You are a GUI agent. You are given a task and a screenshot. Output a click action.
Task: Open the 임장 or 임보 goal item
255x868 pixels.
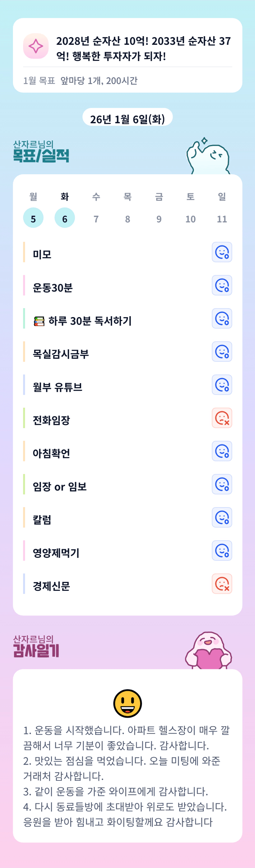point(60,486)
